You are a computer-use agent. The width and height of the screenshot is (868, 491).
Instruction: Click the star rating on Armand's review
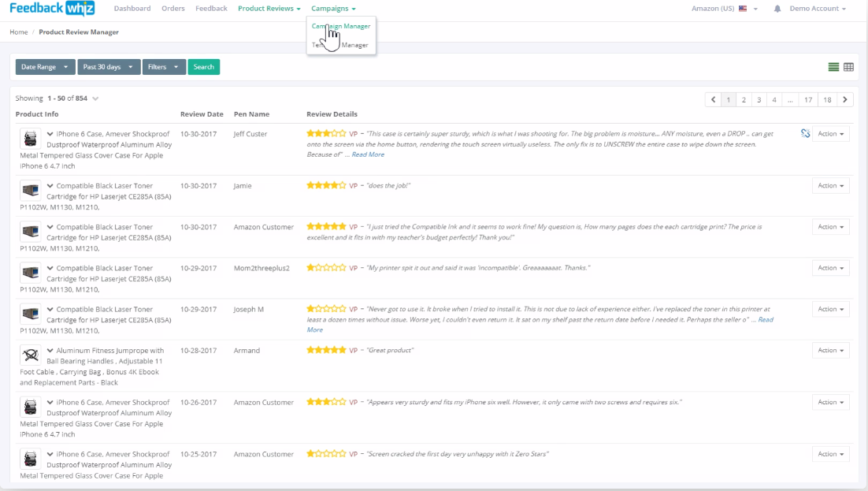[x=326, y=350]
